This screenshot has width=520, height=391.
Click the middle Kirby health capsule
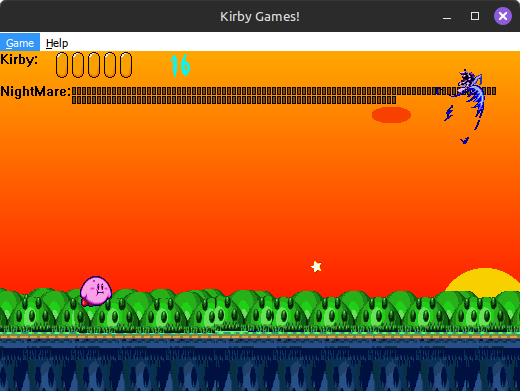coord(94,65)
